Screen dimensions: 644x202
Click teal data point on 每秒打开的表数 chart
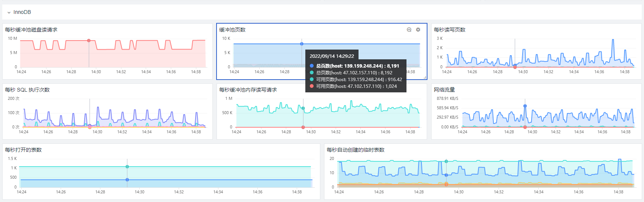(127, 167)
